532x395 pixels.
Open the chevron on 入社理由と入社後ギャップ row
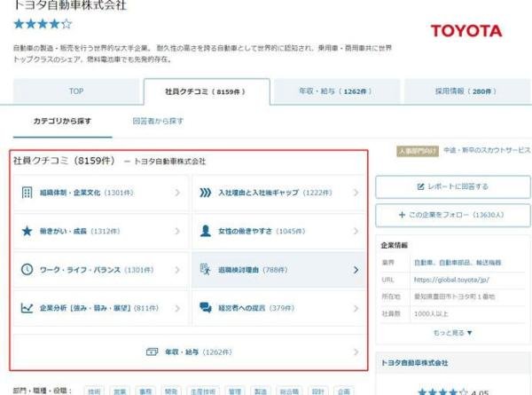pyautogui.click(x=356, y=193)
